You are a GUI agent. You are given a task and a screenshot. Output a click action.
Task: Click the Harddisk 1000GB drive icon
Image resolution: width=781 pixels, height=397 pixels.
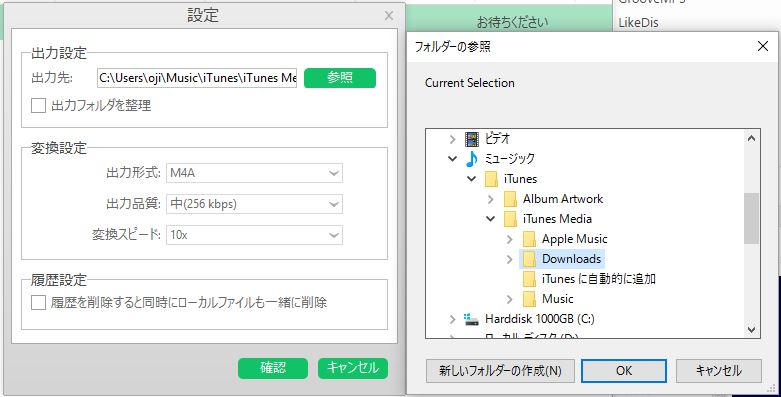point(471,319)
